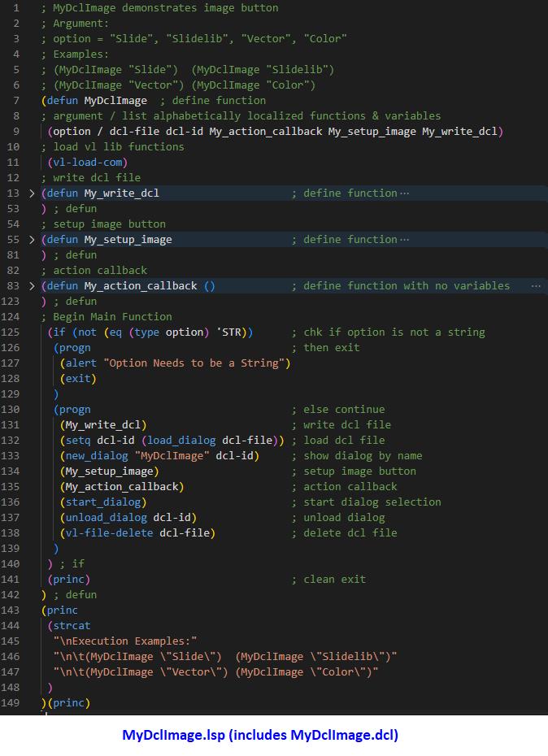Place cursor on 'defun MyDclImage' text

(x=97, y=101)
